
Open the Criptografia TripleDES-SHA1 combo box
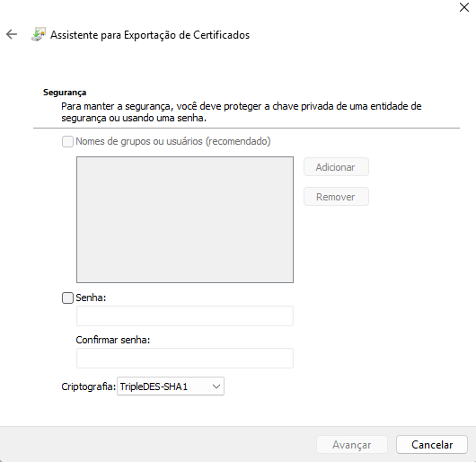[171, 386]
